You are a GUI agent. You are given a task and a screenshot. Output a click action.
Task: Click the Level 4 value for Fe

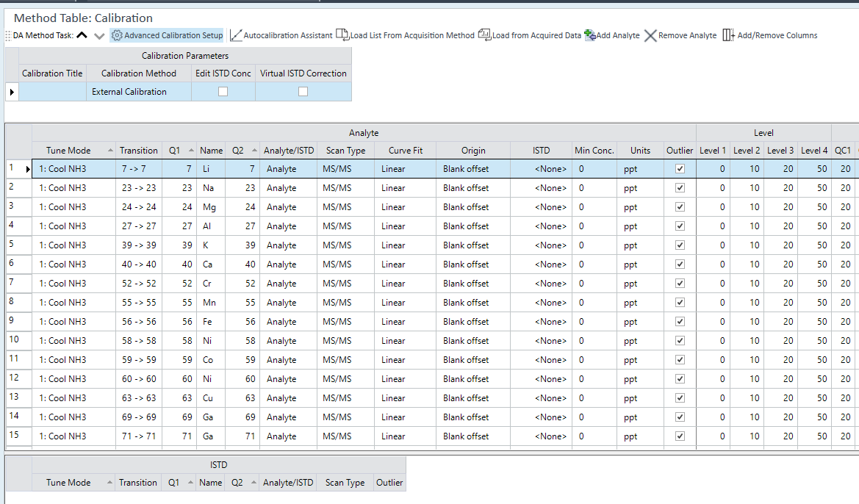pyautogui.click(x=814, y=322)
